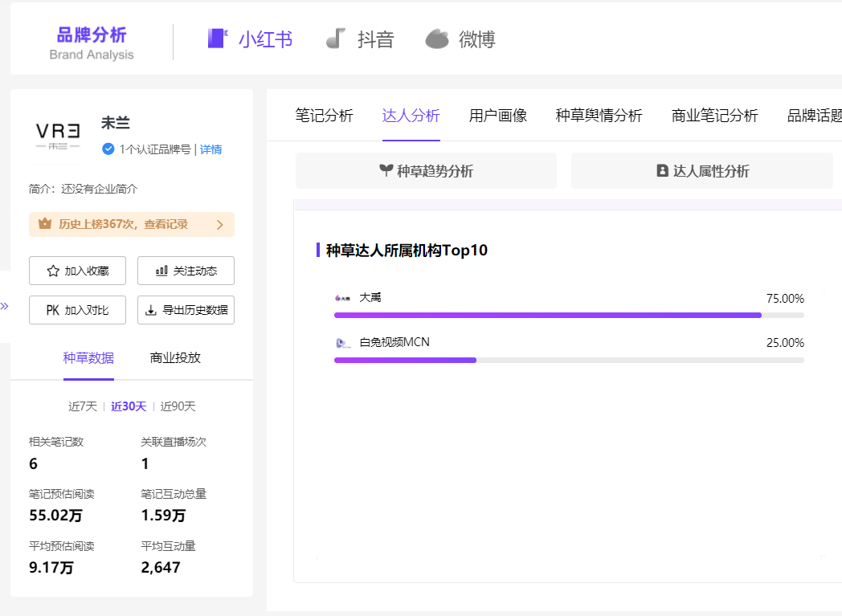Click the 未兰 brand name
This screenshot has height=616, width=842.
click(x=116, y=123)
